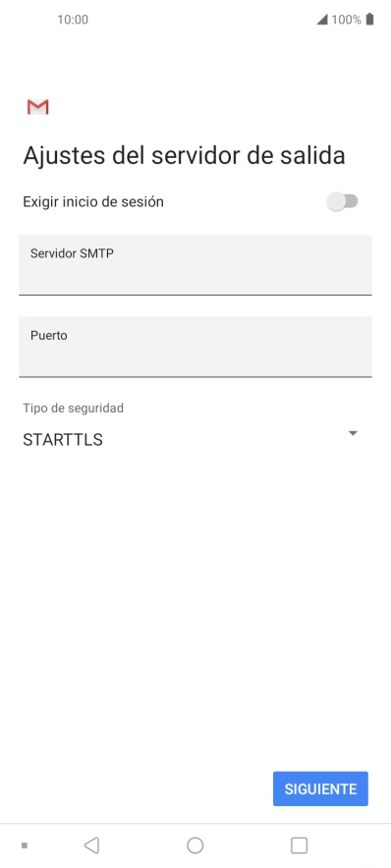Tap the 10:00 clock in status bar
The width and height of the screenshot is (391, 868).
pyautogui.click(x=73, y=20)
